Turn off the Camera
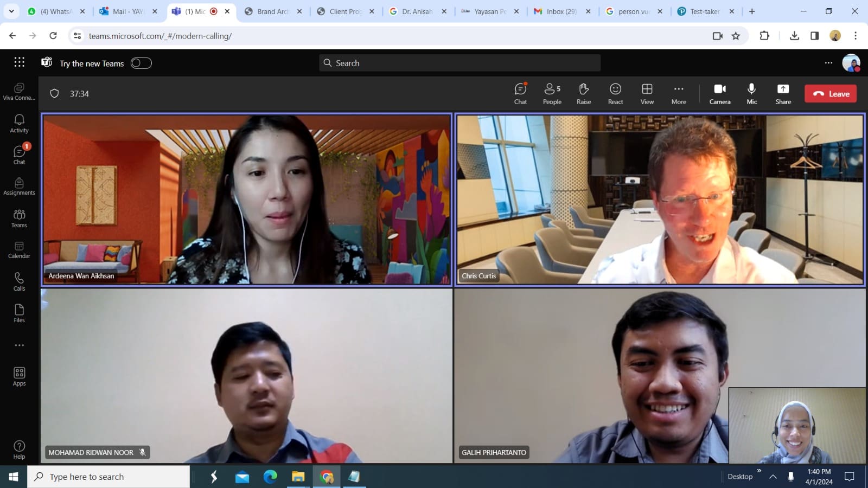 (x=720, y=93)
